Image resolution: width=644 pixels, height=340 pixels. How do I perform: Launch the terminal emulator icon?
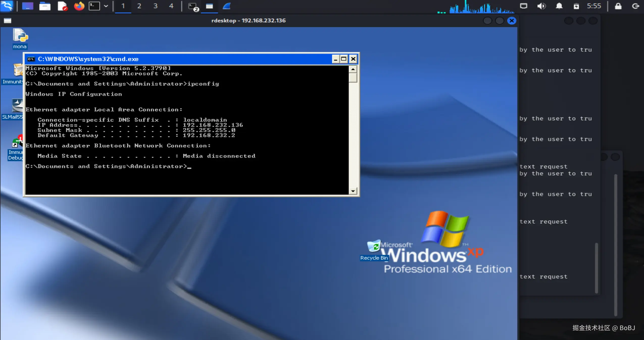(94, 6)
